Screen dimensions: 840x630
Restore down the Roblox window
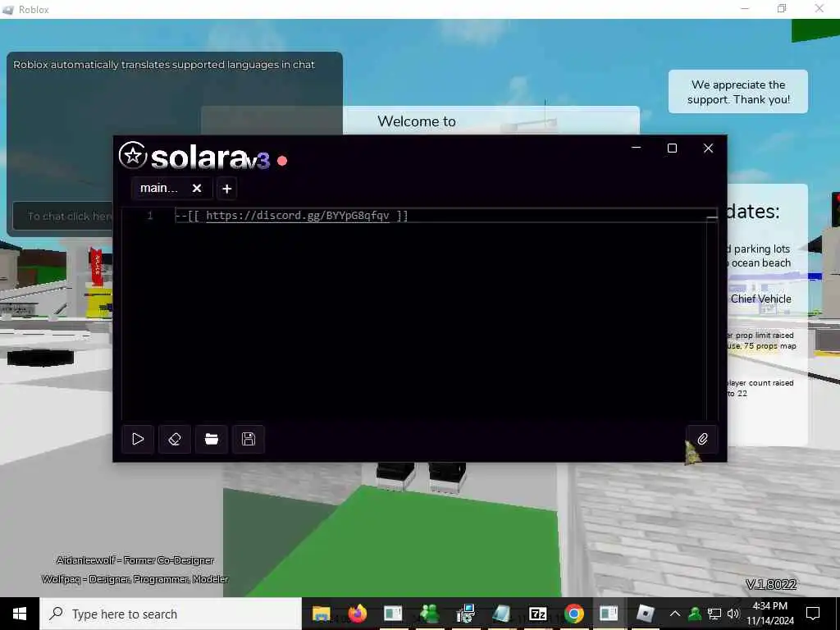782,8
